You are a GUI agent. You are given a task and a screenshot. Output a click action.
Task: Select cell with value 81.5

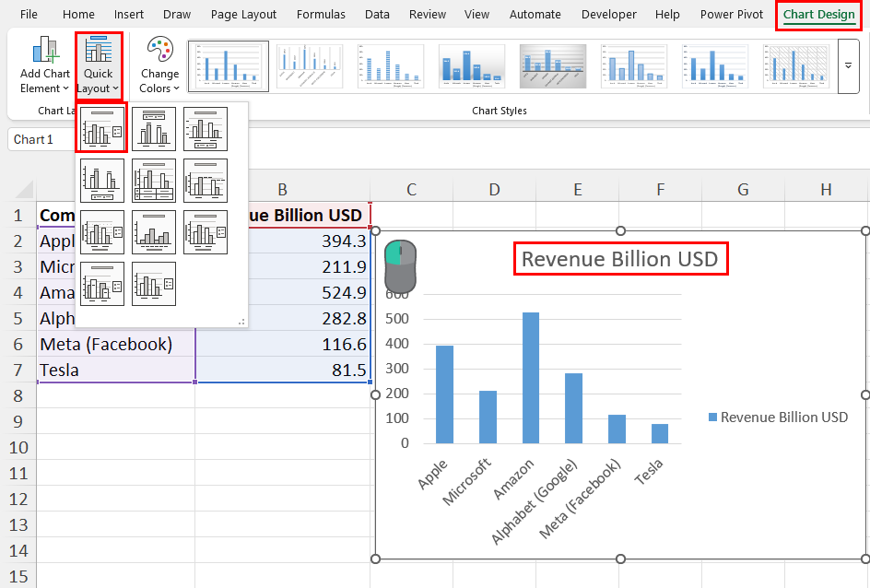(x=283, y=370)
